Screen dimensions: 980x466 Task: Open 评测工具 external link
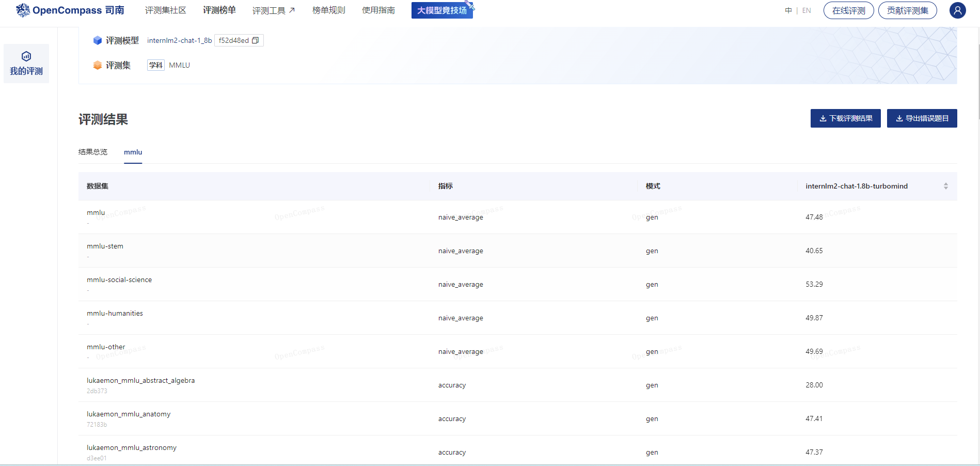tap(274, 10)
